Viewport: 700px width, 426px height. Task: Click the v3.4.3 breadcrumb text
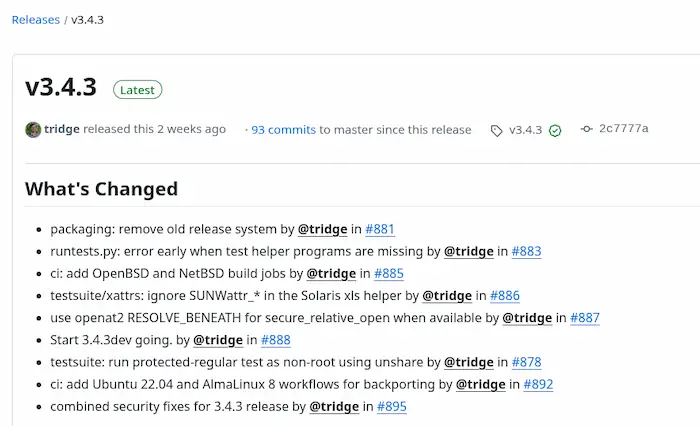(88, 20)
